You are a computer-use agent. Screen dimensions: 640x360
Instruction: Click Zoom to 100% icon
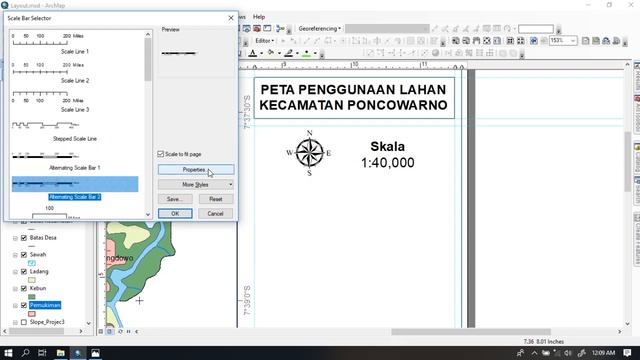pos(497,41)
